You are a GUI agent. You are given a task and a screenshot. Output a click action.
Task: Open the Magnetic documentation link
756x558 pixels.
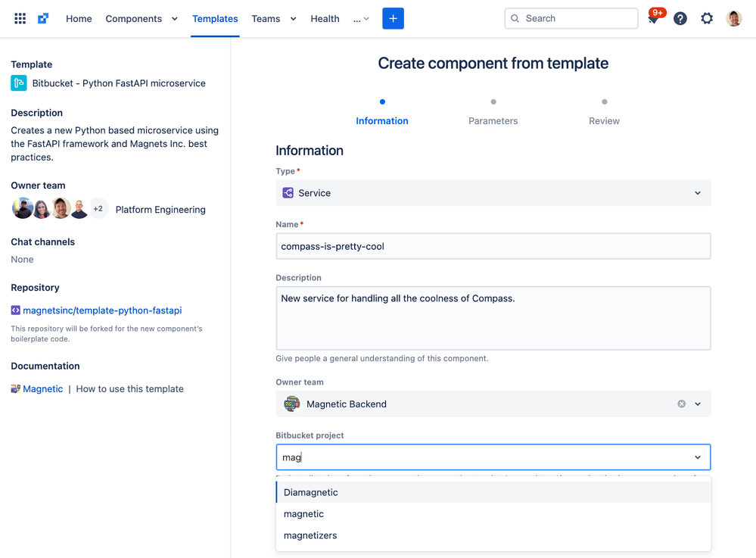(x=42, y=388)
